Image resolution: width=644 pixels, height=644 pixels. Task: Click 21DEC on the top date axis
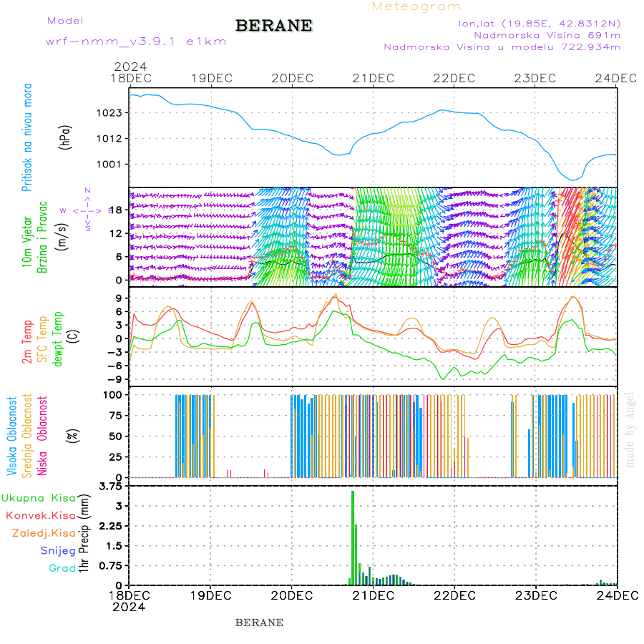point(374,79)
